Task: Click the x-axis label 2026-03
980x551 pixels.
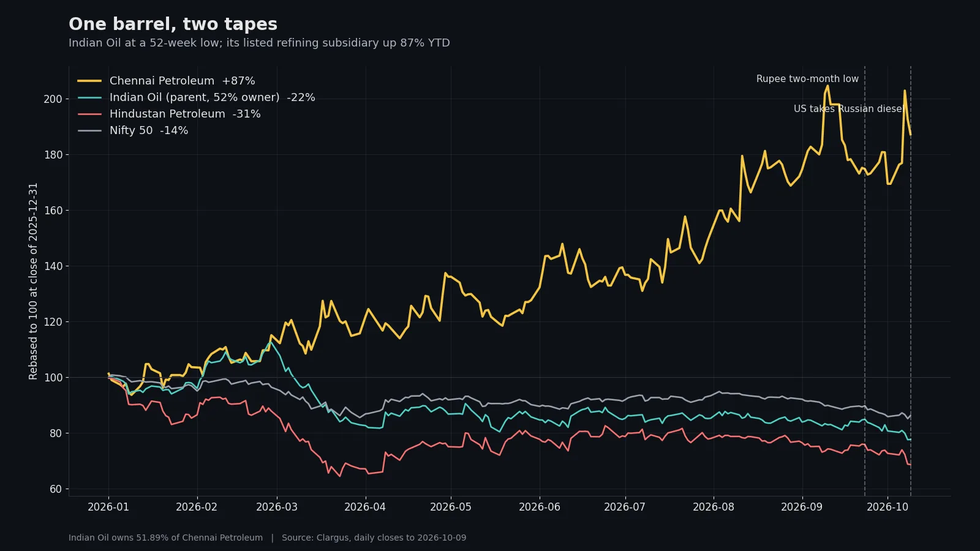Action: [277, 507]
